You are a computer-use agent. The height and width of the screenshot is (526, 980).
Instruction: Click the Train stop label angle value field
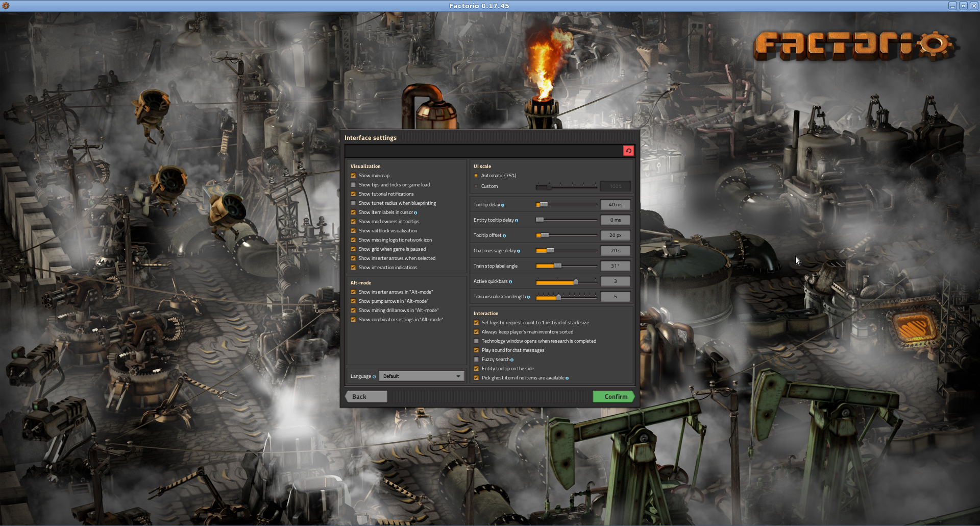[616, 266]
